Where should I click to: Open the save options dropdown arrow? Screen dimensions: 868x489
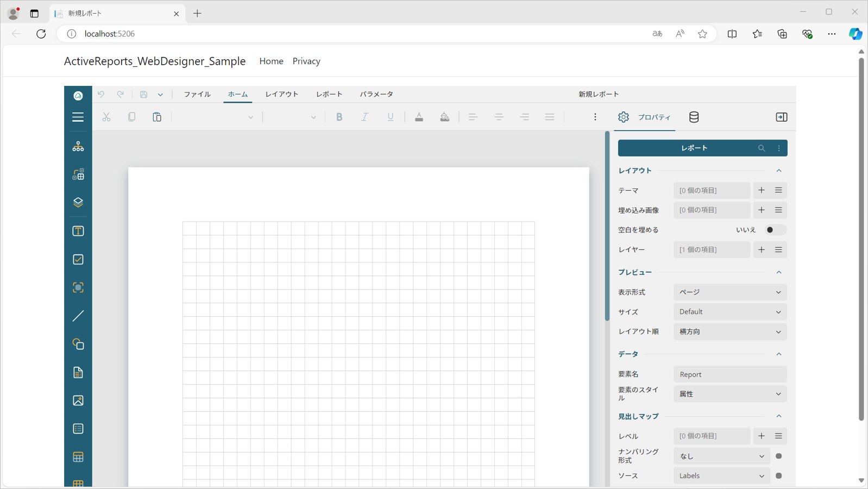pos(160,95)
